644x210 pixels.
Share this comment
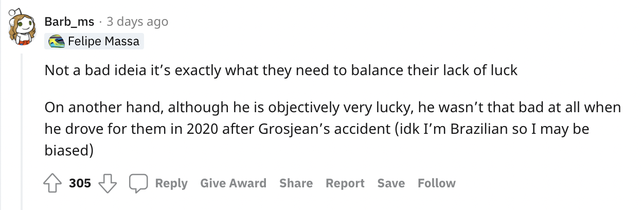[x=296, y=183]
